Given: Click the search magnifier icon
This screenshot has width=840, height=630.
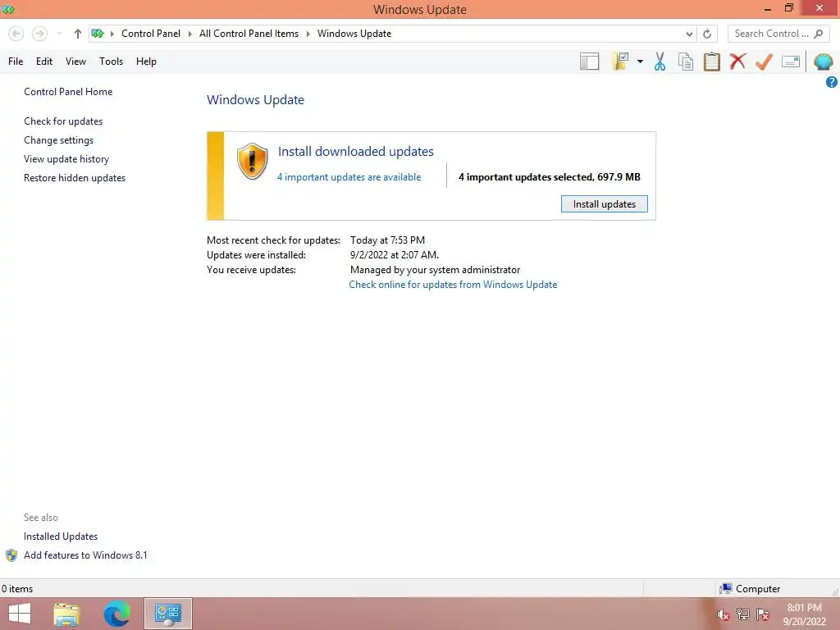Looking at the screenshot, I should [818, 34].
